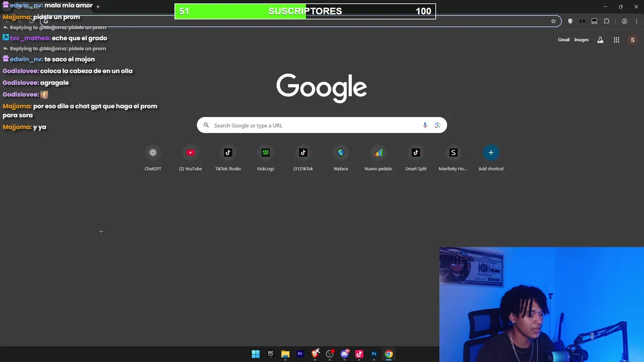The height and width of the screenshot is (362, 644).
Task: Open OBS Studio from the taskbar
Action: click(330, 354)
